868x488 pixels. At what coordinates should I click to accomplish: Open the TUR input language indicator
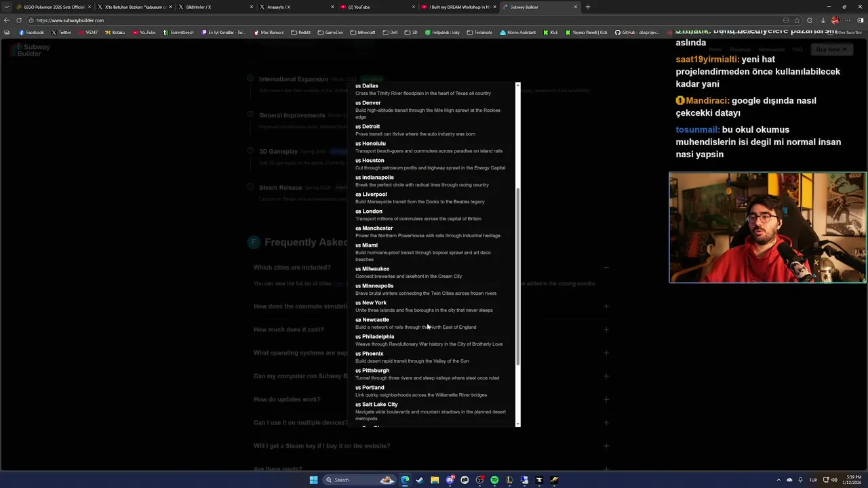813,480
